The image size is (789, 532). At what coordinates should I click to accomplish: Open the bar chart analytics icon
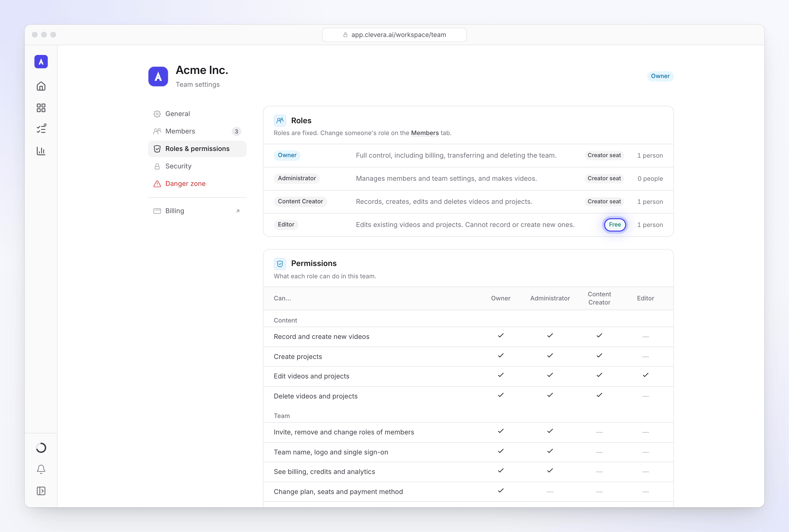tap(41, 151)
